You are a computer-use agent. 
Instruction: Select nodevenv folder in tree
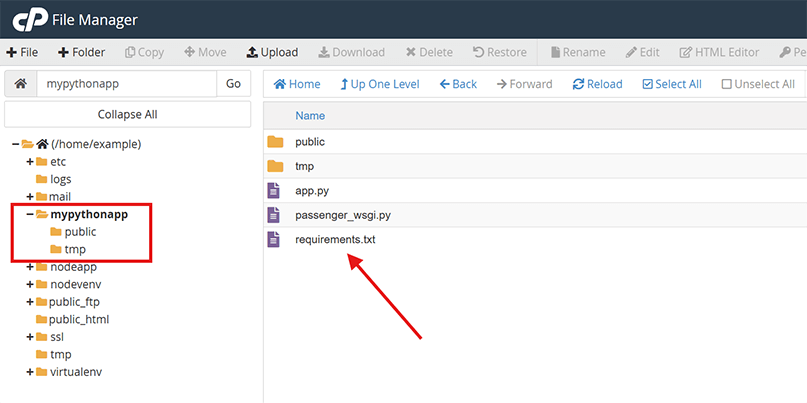coord(76,285)
